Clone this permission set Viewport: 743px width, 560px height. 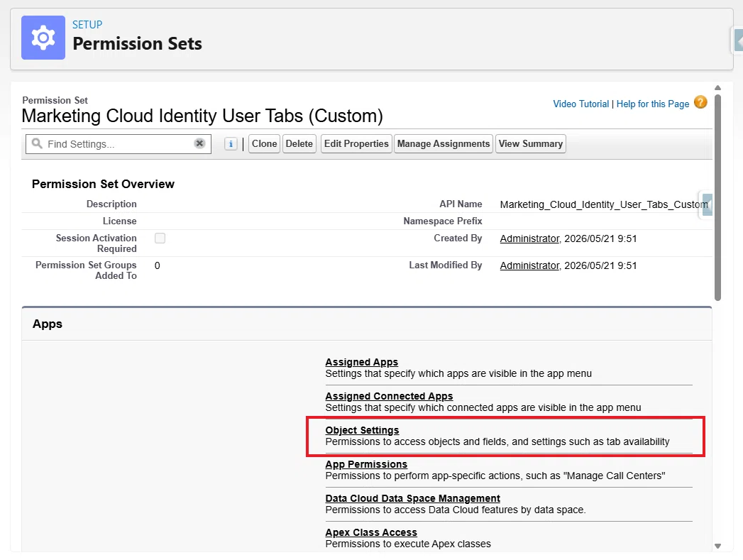point(265,143)
